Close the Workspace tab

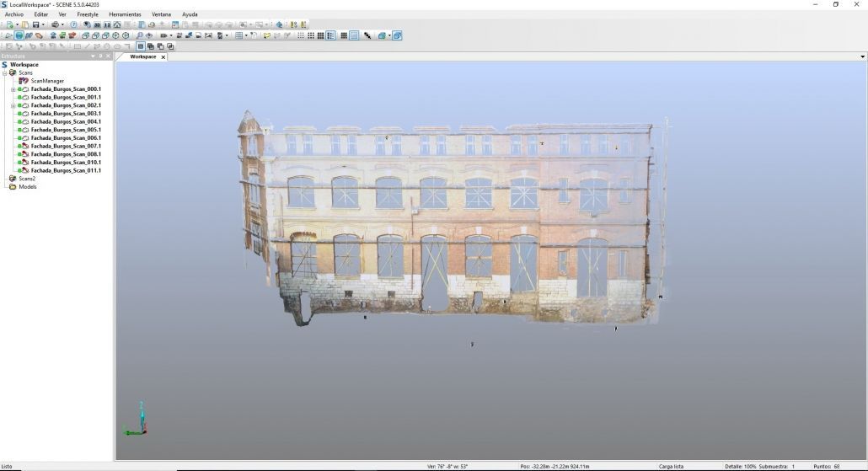tap(163, 57)
